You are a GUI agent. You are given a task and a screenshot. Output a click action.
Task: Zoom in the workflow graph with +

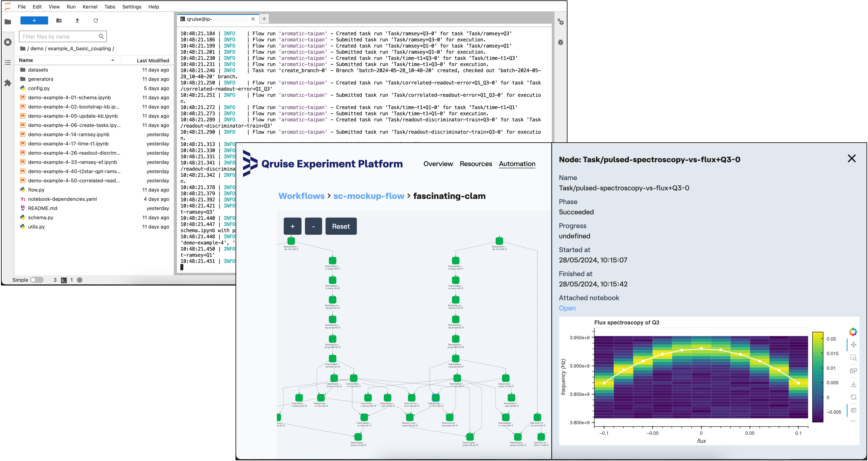pos(293,226)
